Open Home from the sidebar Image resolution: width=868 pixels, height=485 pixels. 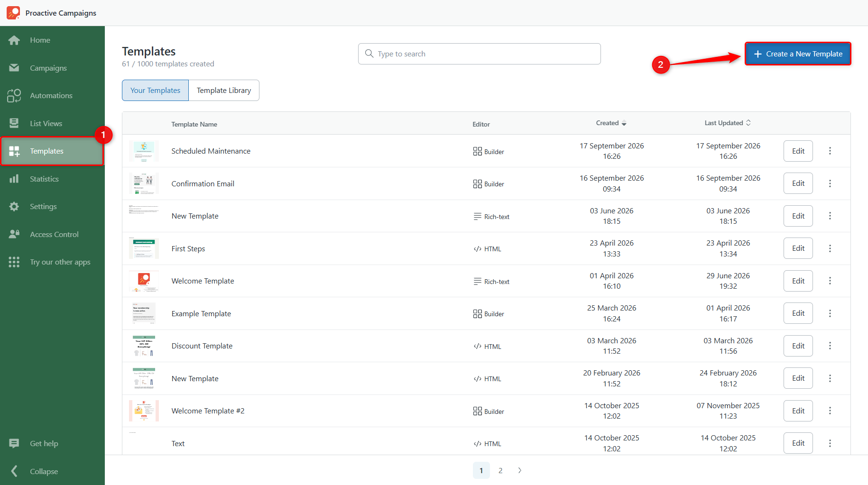[x=52, y=40]
